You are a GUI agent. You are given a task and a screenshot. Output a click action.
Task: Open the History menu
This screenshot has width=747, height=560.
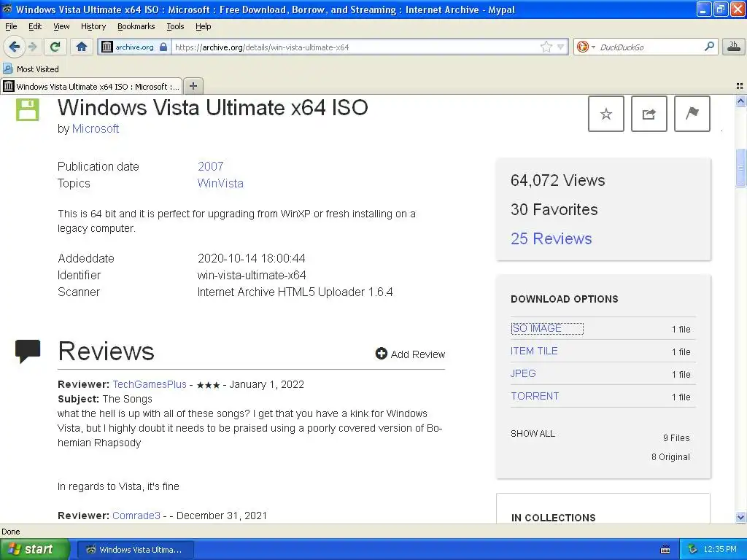[93, 26]
